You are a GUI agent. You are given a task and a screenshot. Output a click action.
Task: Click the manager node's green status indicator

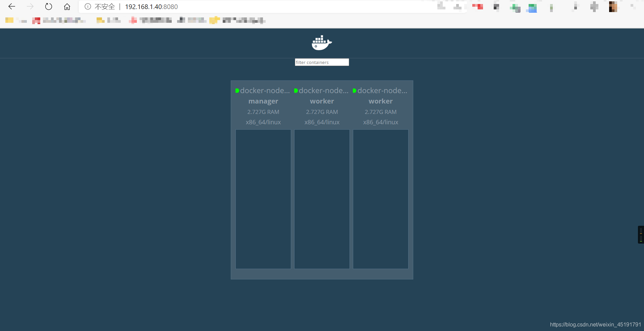(x=237, y=90)
